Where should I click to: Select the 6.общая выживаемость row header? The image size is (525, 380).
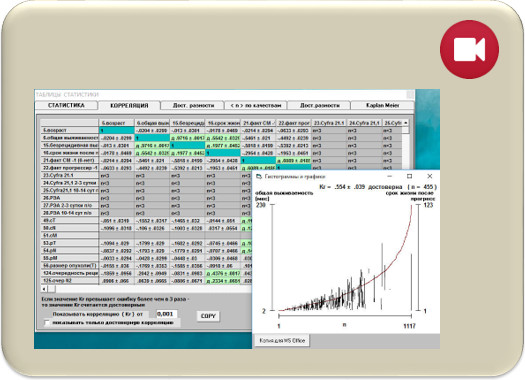(70, 138)
